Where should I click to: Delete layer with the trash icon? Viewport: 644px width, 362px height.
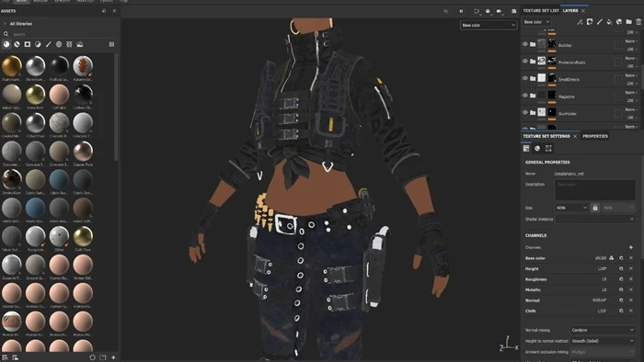click(638, 22)
